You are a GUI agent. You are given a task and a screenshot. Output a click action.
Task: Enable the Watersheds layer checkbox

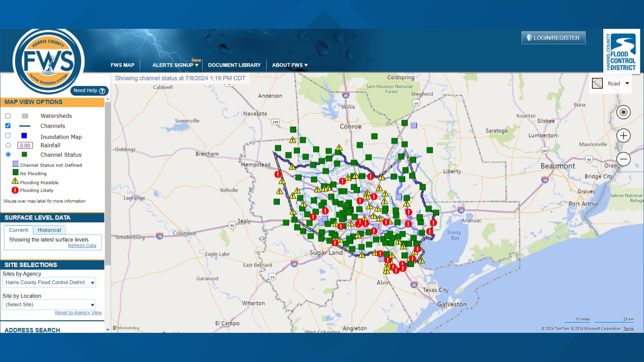pos(8,116)
